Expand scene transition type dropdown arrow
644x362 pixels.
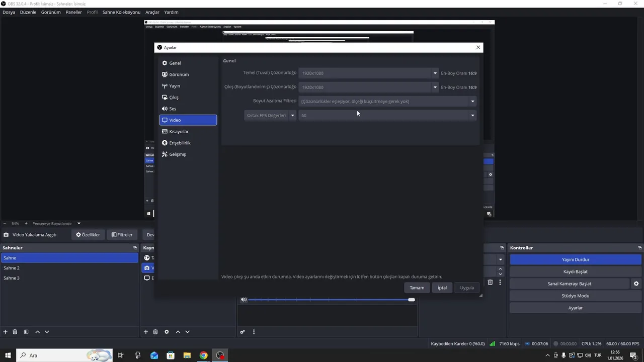click(x=501, y=260)
